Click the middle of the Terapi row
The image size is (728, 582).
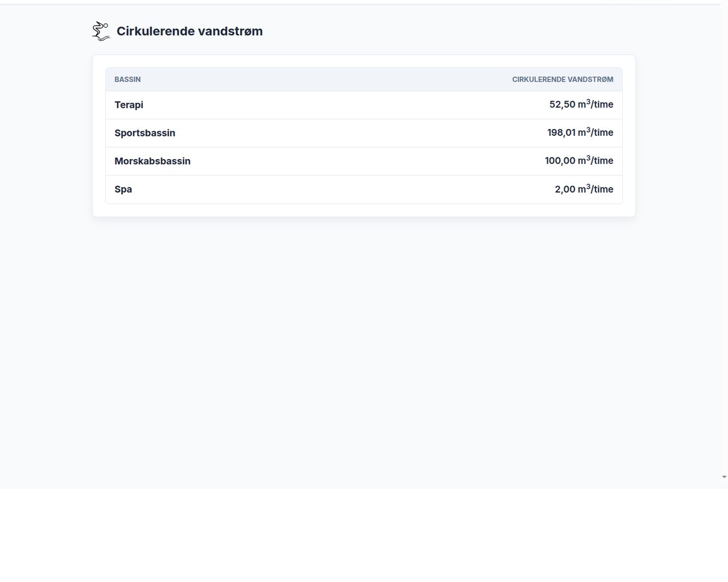pyautogui.click(x=364, y=105)
